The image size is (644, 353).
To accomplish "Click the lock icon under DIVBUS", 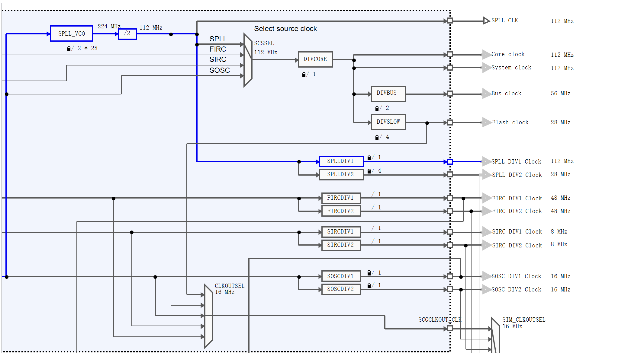I will point(377,108).
